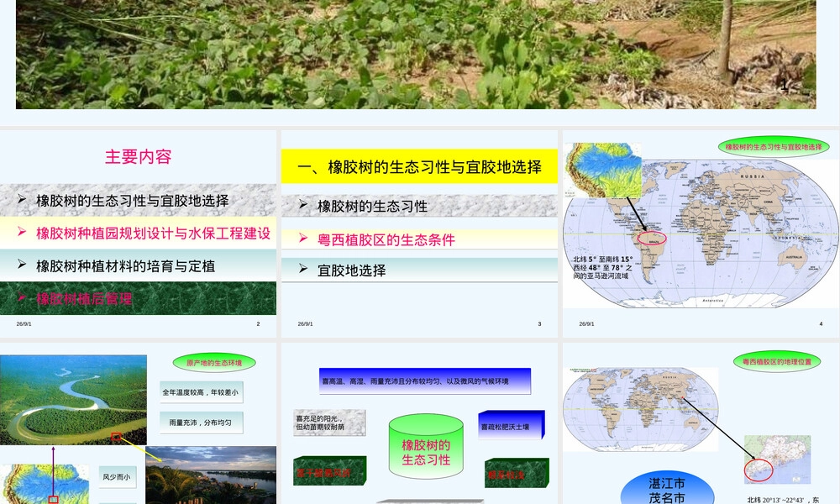Open the first slide with the plantation photo
This screenshot has height=504, width=840.
(416, 54)
